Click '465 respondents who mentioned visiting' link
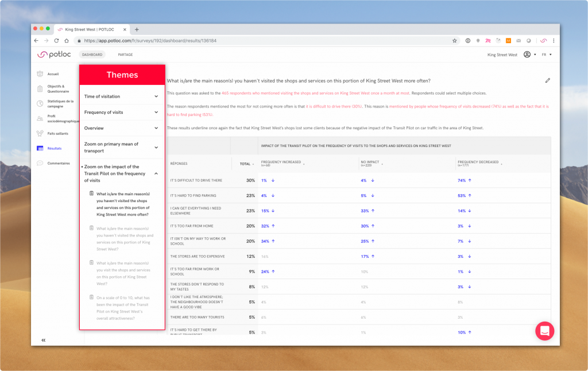The image size is (588, 371). 315,93
